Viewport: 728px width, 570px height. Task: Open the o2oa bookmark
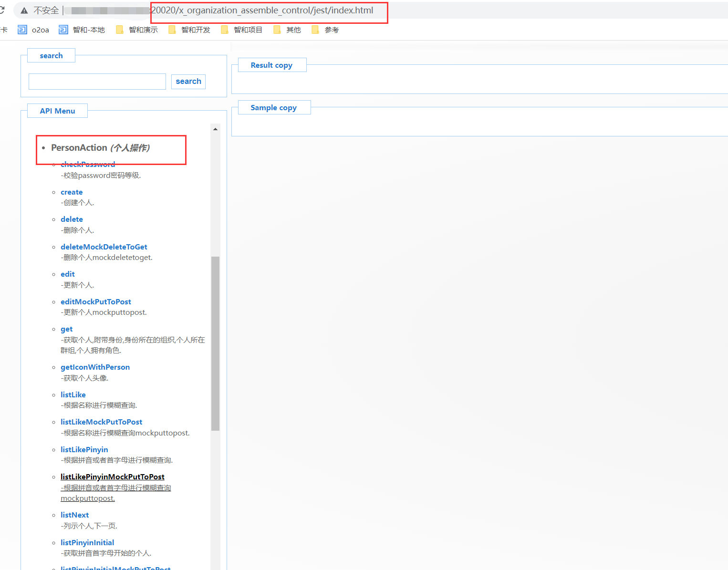pyautogui.click(x=33, y=30)
